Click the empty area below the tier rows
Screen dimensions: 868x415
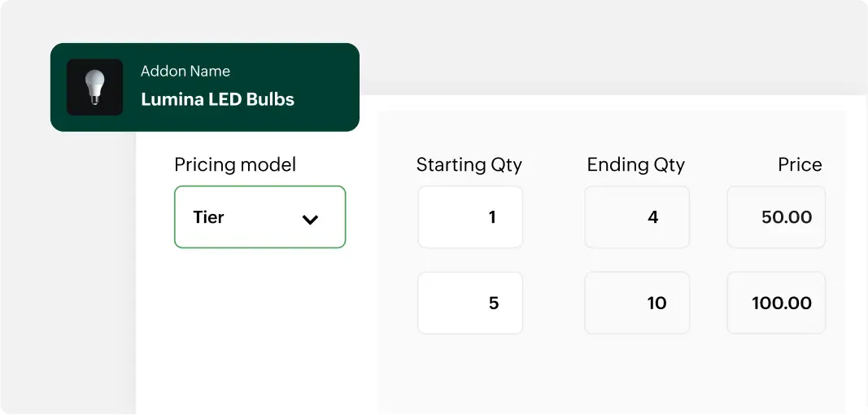[610, 374]
